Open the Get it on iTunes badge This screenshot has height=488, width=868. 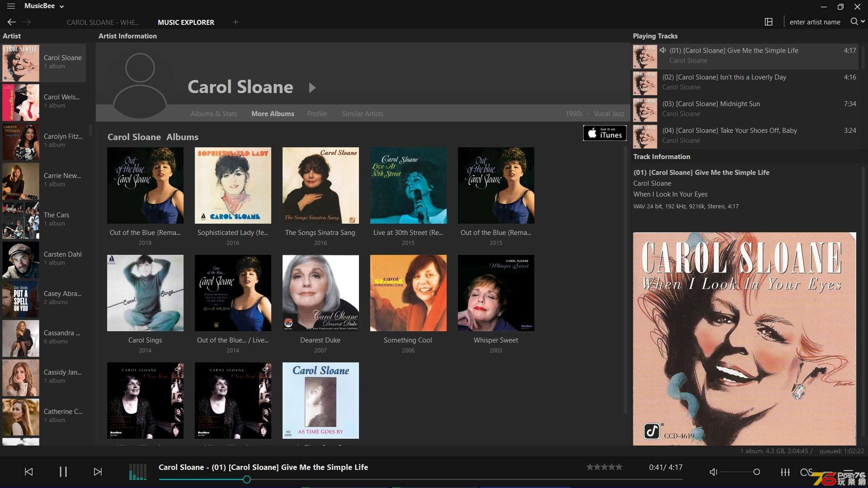coord(604,133)
